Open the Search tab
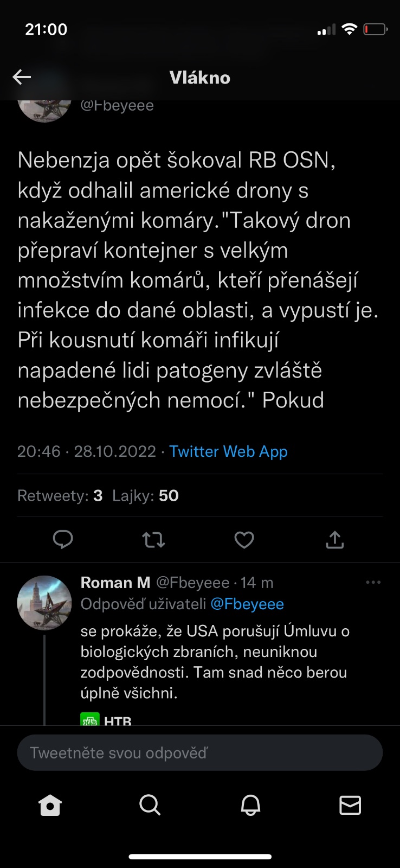 point(150,805)
